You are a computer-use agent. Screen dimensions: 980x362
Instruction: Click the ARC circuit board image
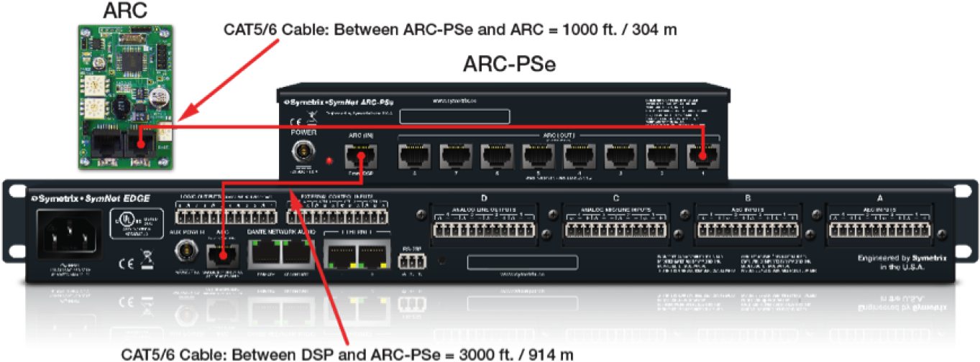coord(125,96)
